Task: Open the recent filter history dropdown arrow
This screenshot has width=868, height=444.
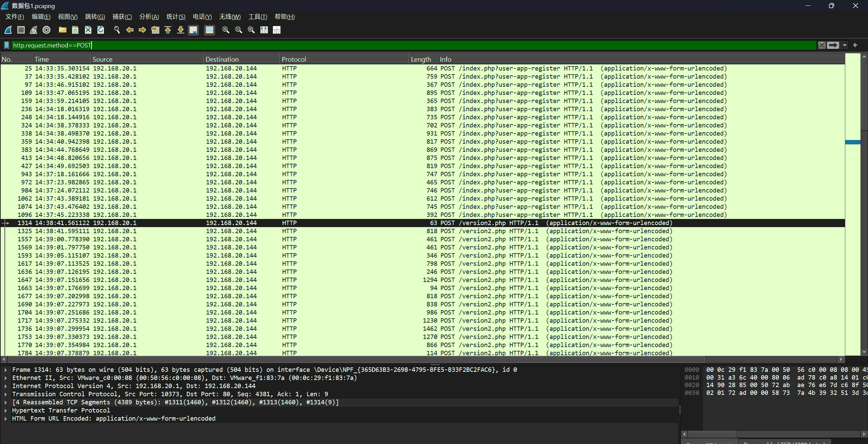Action: [x=845, y=45]
